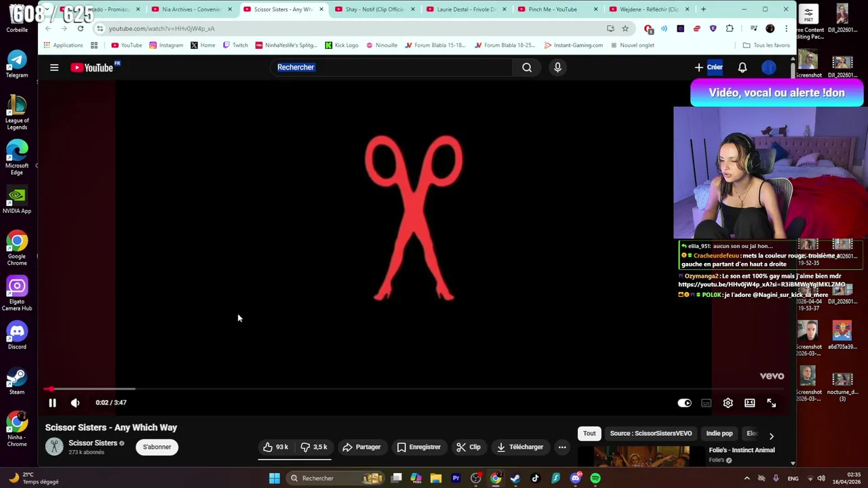
Task: Open the Chrome extensions puzzle icon
Action: pos(730,28)
